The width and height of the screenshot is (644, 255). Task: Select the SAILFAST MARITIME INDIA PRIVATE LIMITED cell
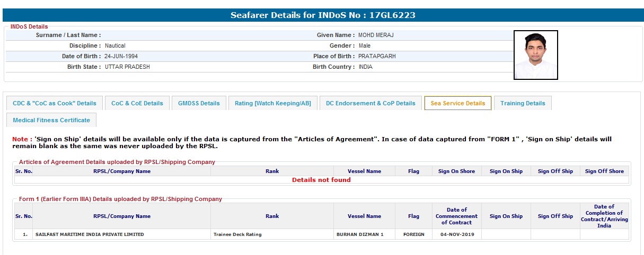click(90, 234)
